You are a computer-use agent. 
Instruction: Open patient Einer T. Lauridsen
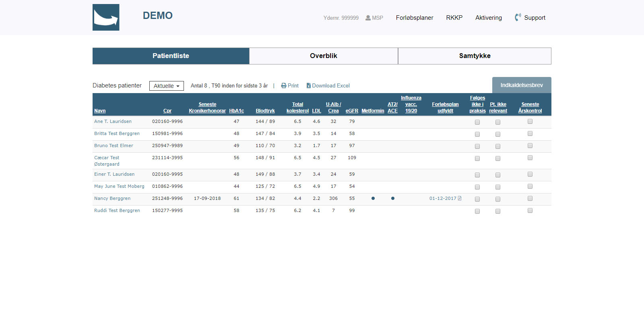[x=114, y=174]
